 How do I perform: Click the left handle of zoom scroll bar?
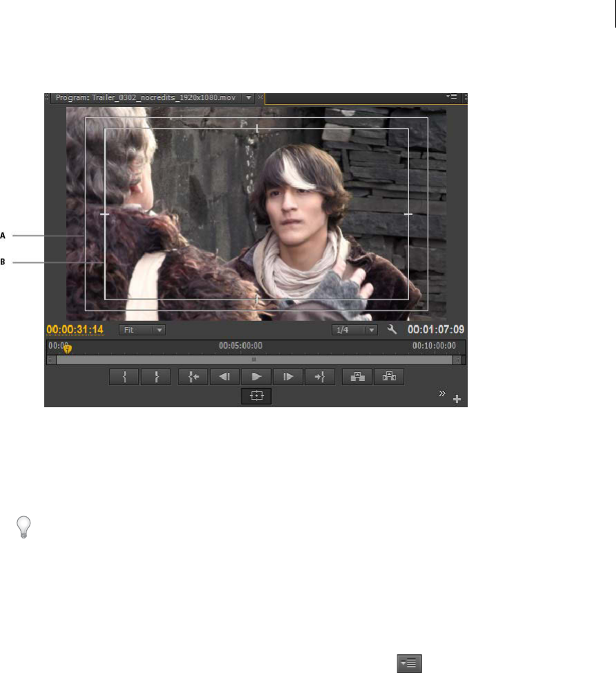point(51,360)
